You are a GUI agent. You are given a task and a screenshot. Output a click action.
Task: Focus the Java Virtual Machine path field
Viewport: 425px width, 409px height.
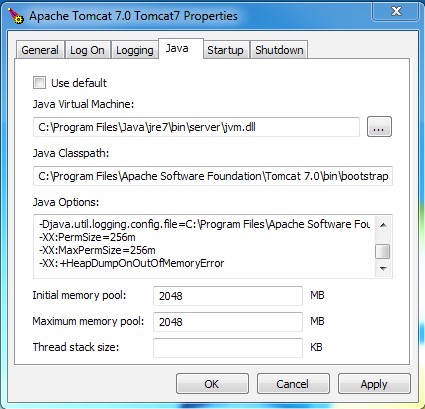tap(196, 127)
